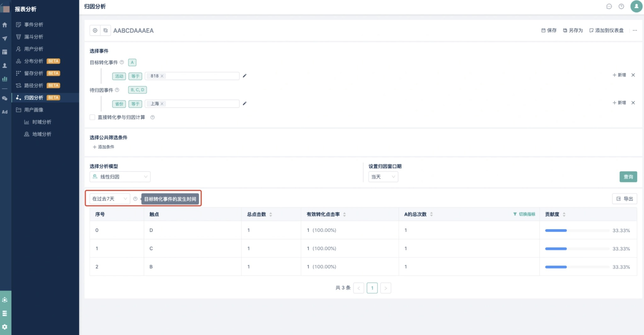
Task: Click 另存为 to save a copy
Action: (x=573, y=31)
